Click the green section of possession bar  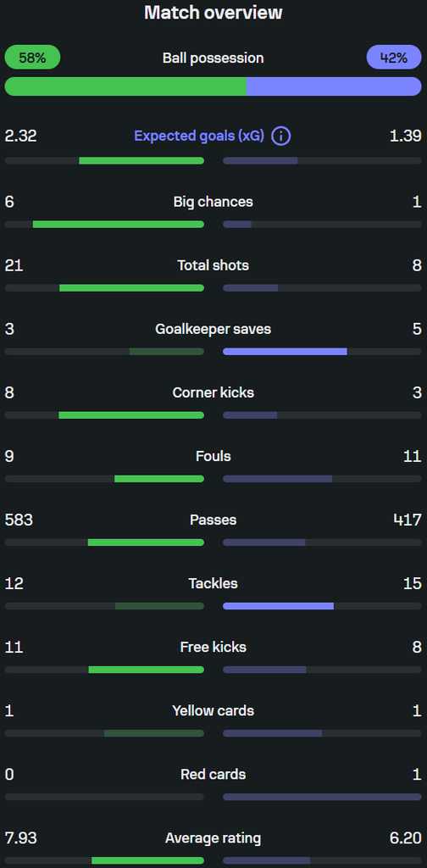[x=125, y=86]
